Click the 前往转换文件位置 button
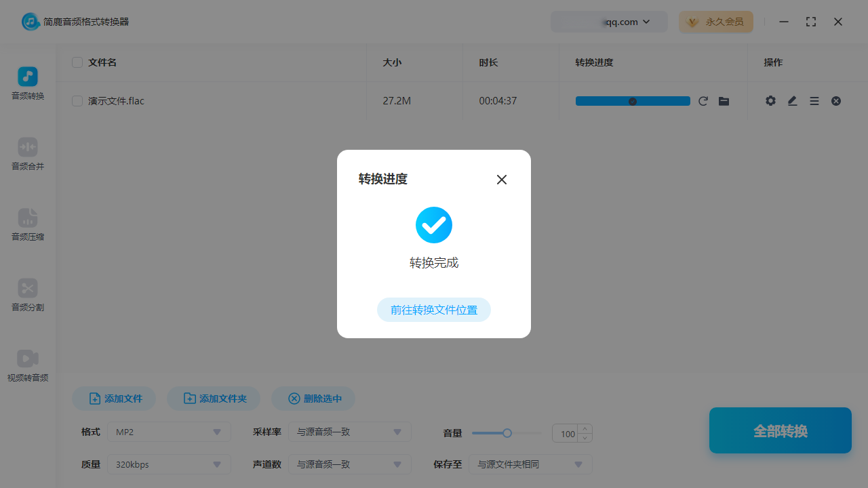The image size is (868, 488). pyautogui.click(x=434, y=310)
